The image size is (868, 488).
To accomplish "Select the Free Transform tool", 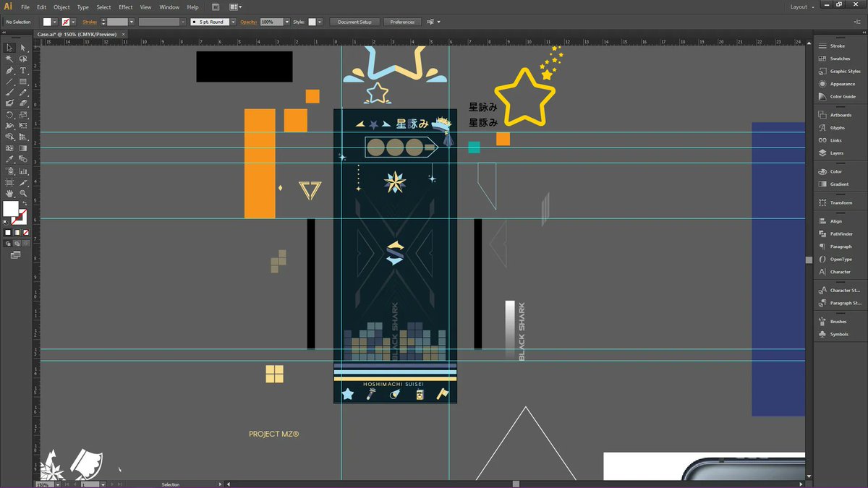I will tap(23, 126).
